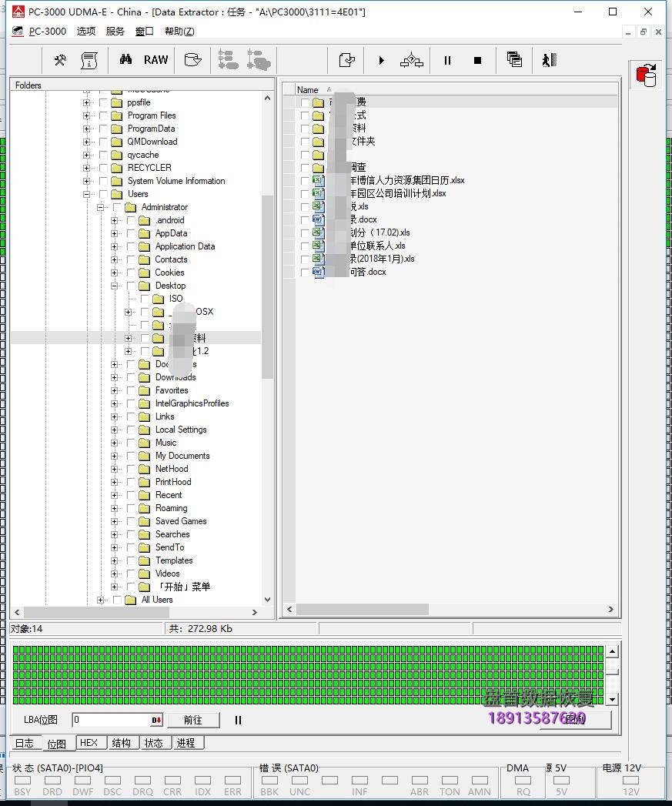
Task: Expand the Application Data node
Action: (114, 247)
